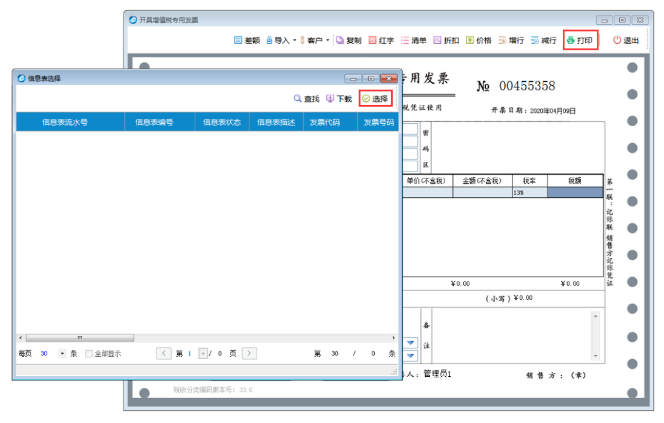
Task: Add a row with 增行
Action: (x=511, y=41)
